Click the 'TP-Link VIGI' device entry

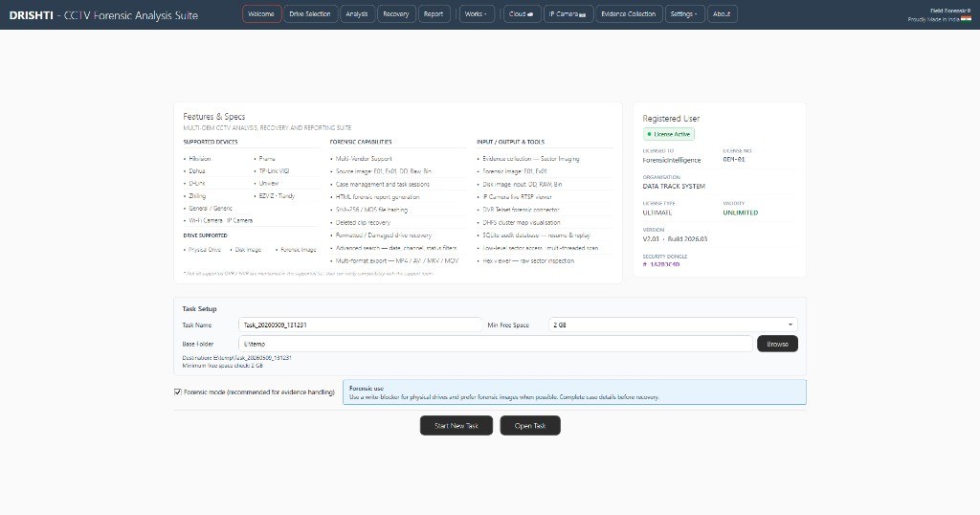tap(274, 170)
